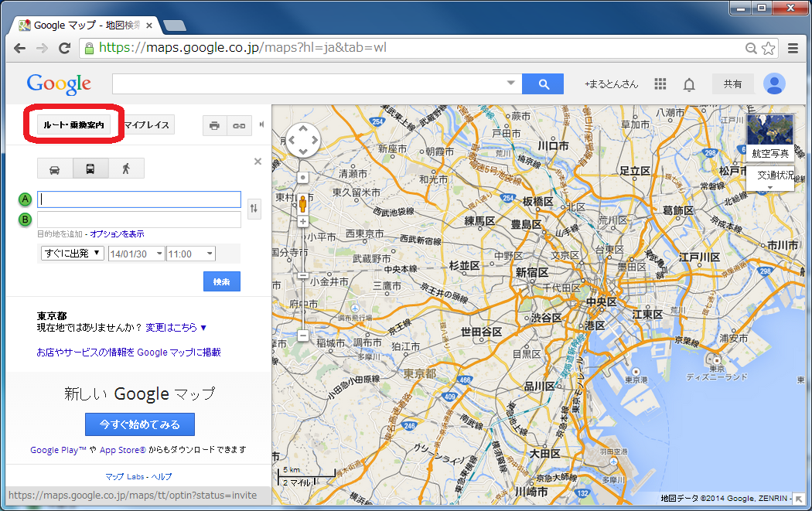Select the Google マップ browser tab

[87, 25]
